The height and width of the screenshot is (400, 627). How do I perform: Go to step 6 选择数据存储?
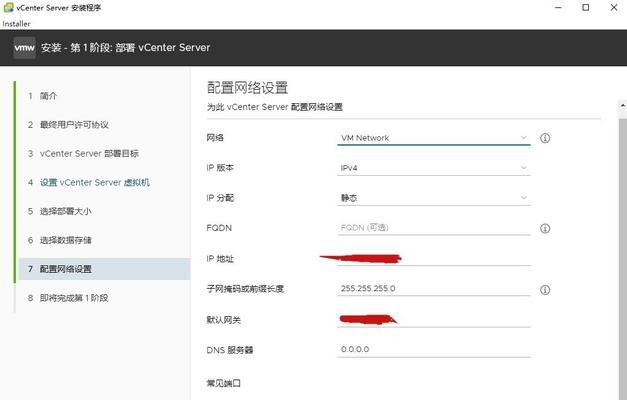click(60, 240)
